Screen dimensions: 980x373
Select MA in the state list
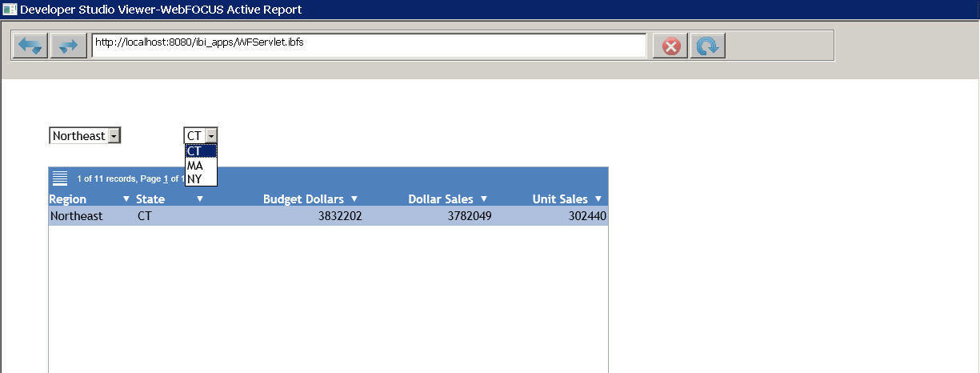tap(200, 165)
